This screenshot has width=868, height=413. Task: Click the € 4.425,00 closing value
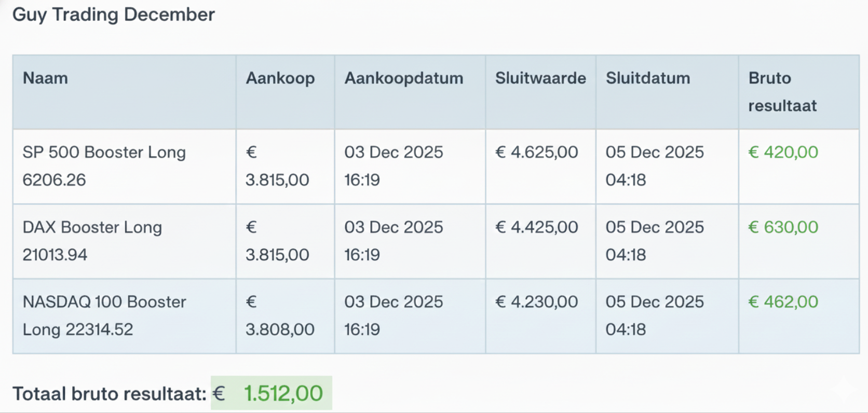pyautogui.click(x=537, y=227)
